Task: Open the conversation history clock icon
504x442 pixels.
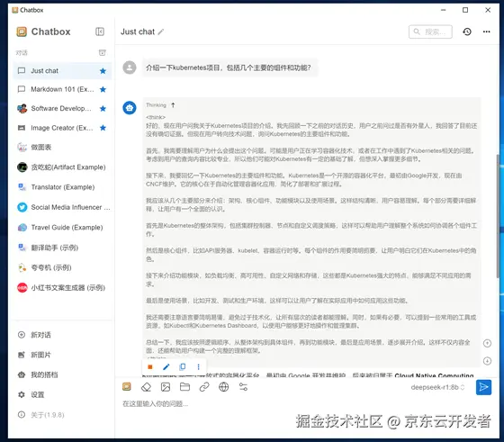Action: tap(467, 32)
